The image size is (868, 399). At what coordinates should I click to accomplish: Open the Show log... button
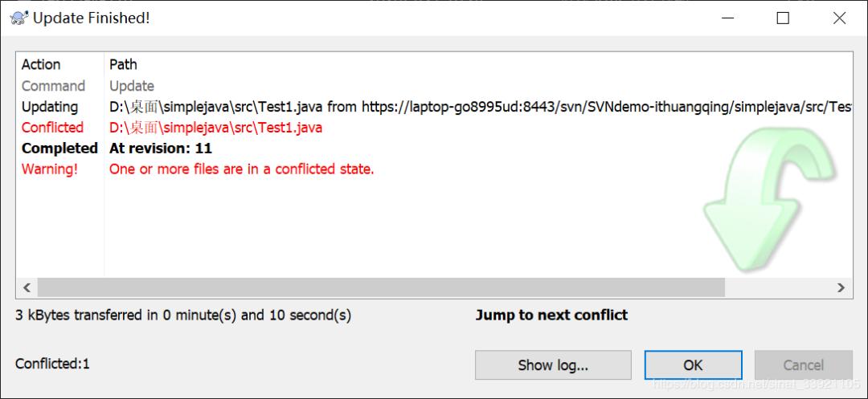(553, 365)
